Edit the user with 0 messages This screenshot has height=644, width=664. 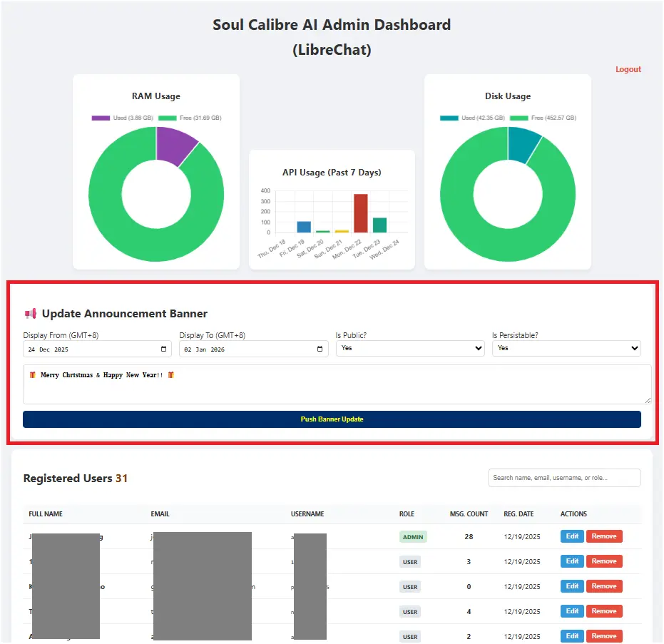[x=572, y=586]
